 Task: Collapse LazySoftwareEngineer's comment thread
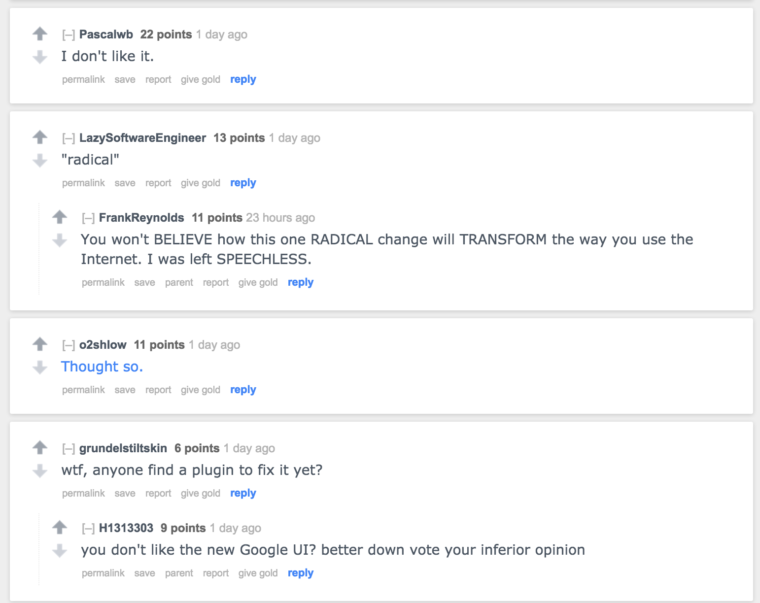pos(68,138)
